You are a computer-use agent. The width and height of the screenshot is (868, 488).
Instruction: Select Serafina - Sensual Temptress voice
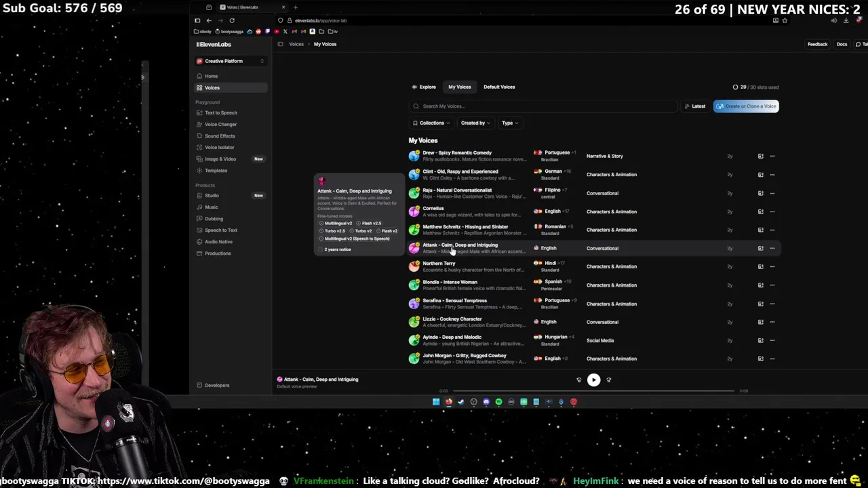[x=594, y=304]
